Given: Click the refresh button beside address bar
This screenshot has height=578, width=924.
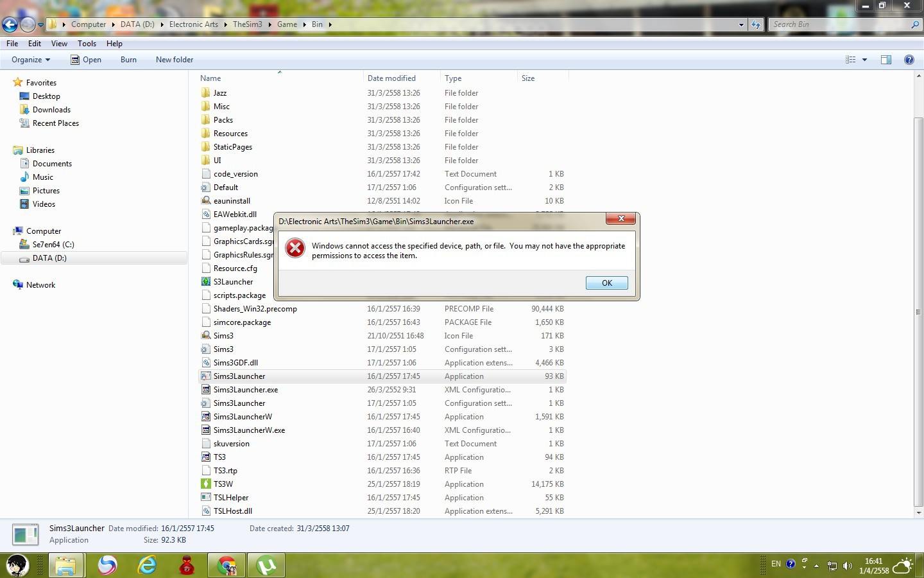Looking at the screenshot, I should [756, 24].
